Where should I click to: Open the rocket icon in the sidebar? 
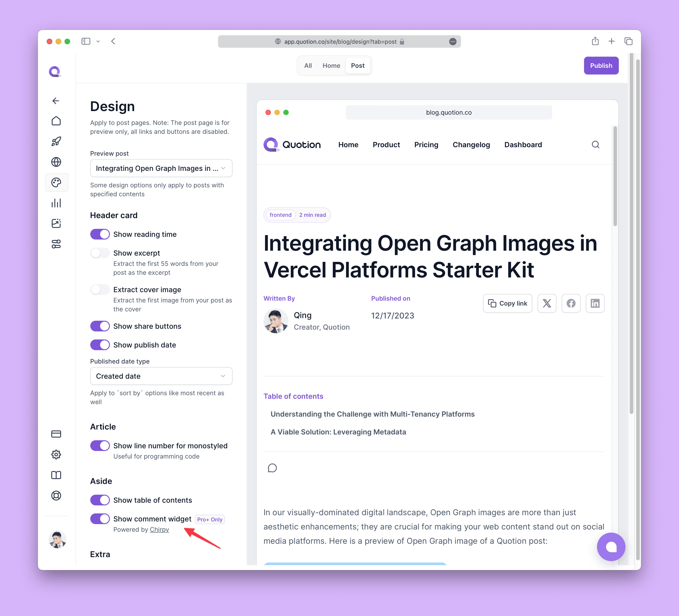pyautogui.click(x=56, y=142)
